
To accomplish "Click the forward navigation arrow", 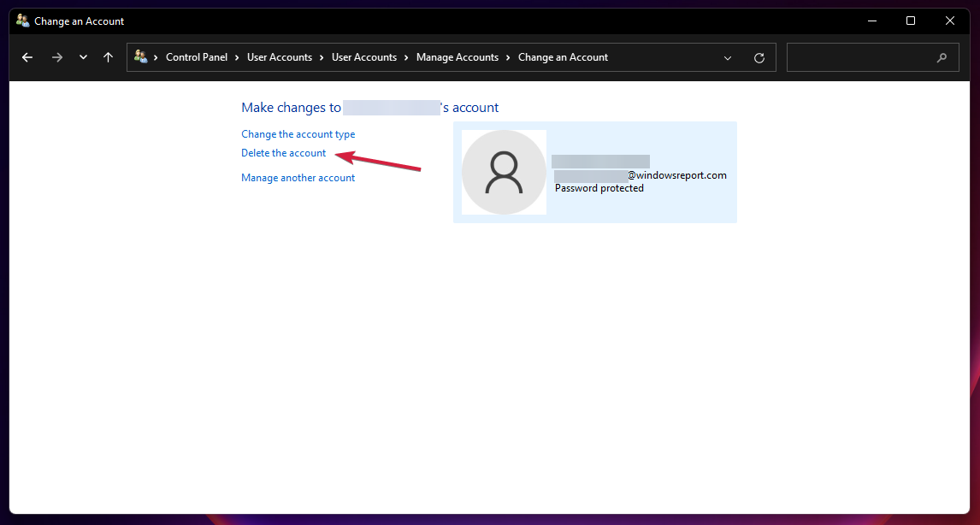I will (57, 57).
